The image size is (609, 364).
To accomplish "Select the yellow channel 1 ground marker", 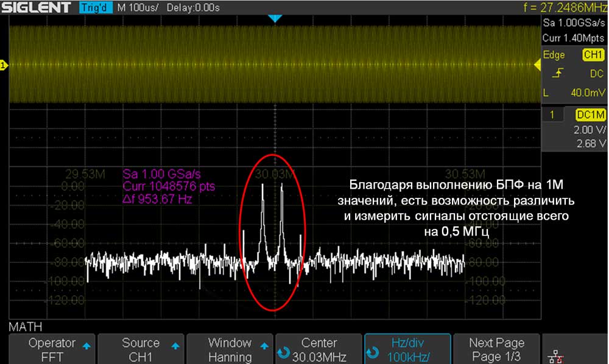I will (4, 65).
